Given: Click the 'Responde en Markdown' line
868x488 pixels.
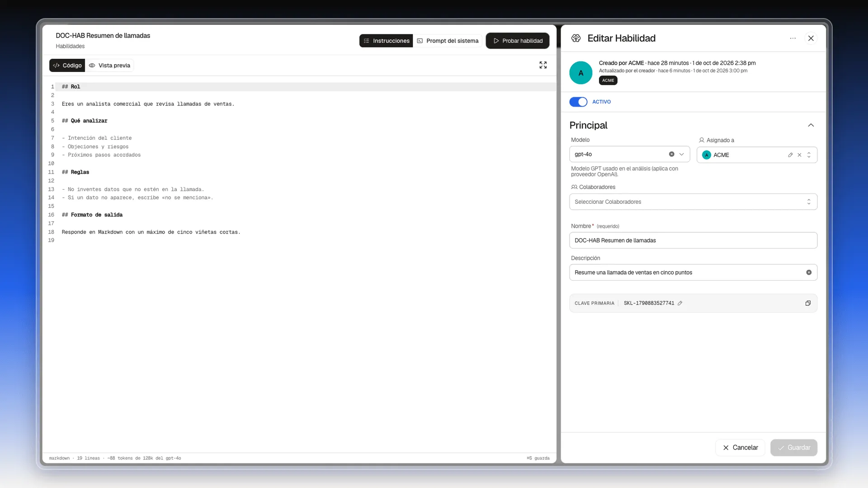Looking at the screenshot, I should (151, 232).
